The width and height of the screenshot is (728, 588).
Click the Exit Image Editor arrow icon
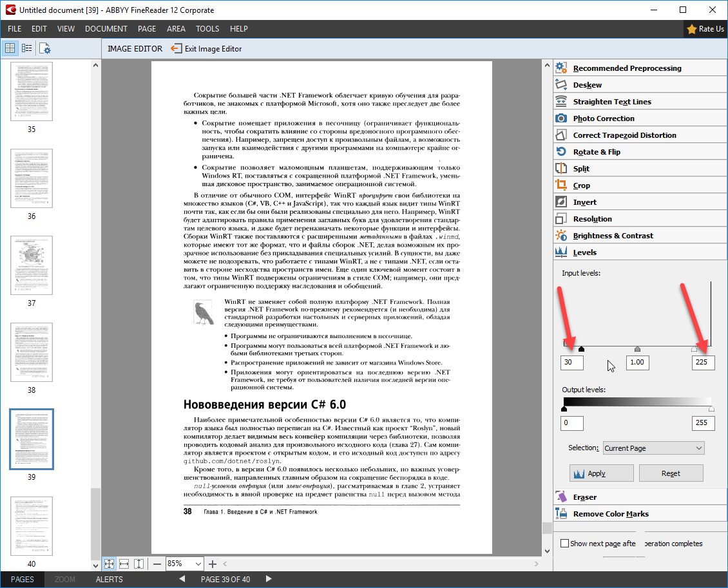(177, 48)
